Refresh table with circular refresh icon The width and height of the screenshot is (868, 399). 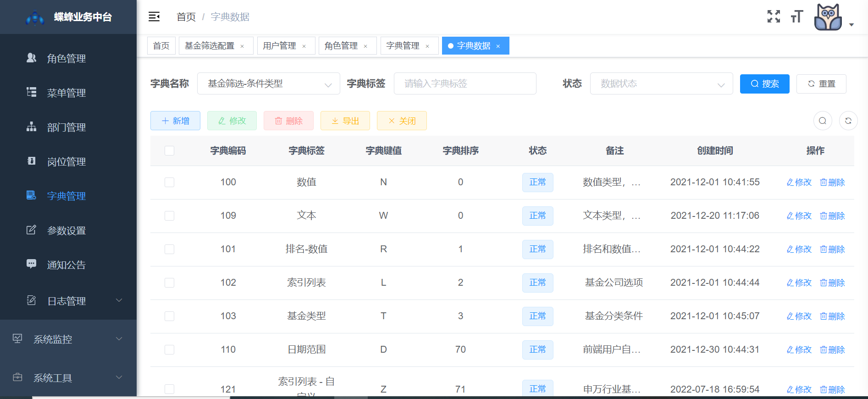pos(848,121)
